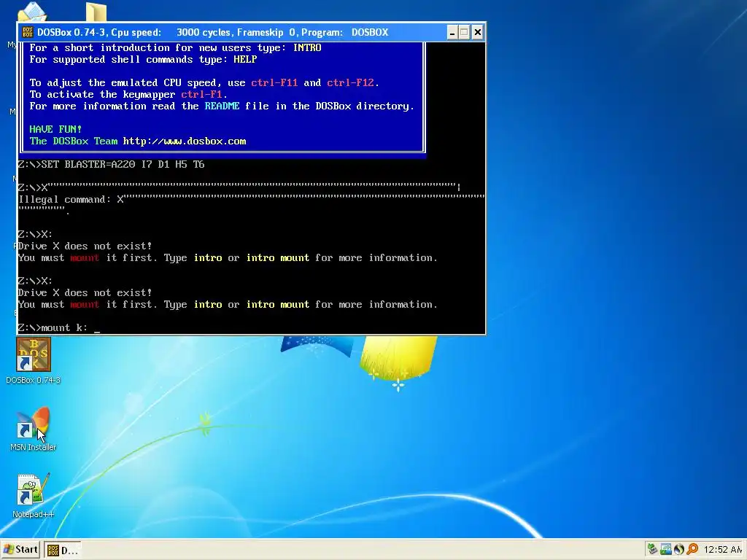The width and height of the screenshot is (747, 560).
Task: Click the 'INTRO' word in the welcome box
Action: click(307, 47)
